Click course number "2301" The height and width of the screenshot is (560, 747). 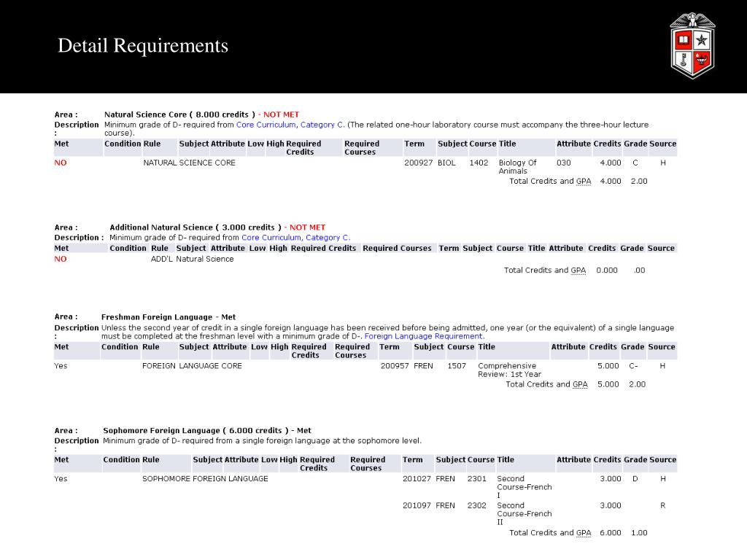(x=477, y=479)
